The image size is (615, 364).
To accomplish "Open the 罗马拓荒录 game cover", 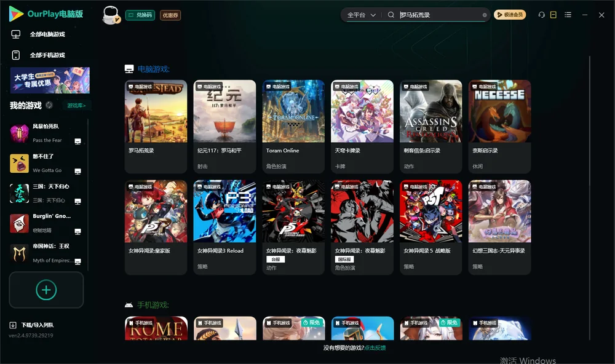I will coord(156,111).
